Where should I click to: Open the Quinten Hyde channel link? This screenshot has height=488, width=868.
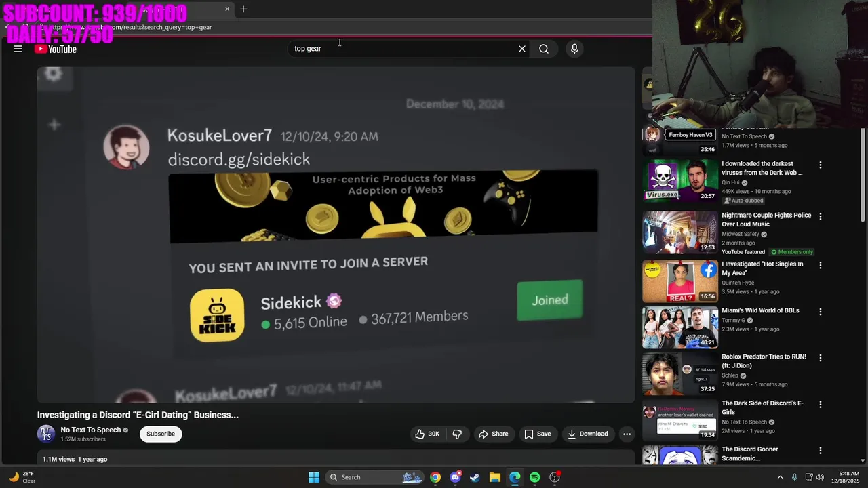(738, 283)
